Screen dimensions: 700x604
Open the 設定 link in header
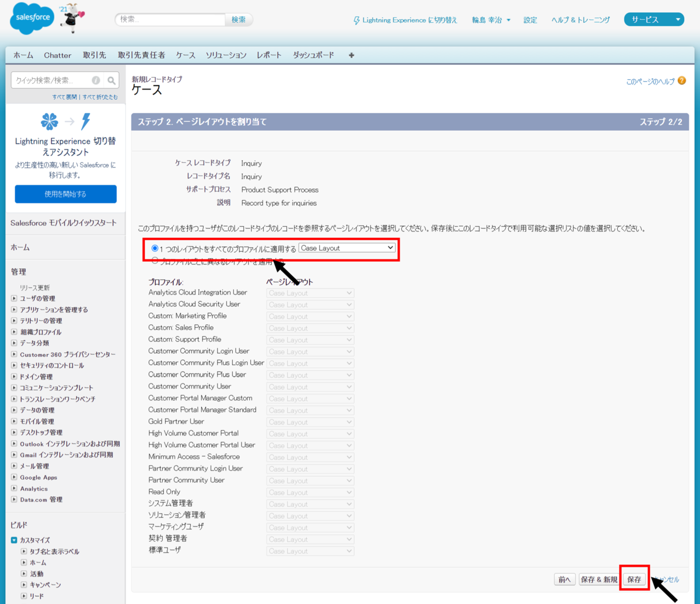tap(530, 20)
